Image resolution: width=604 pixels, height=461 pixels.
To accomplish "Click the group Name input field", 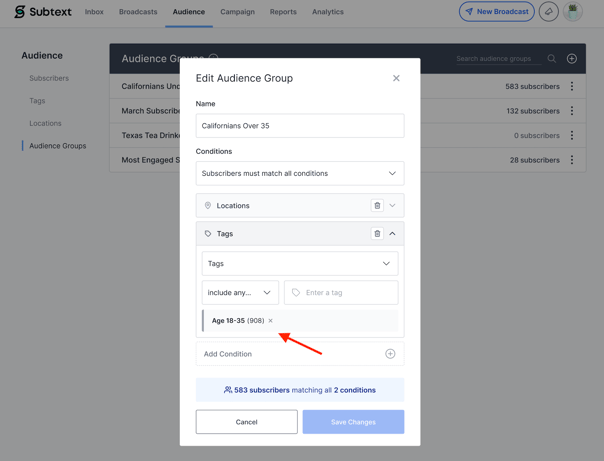I will tap(300, 126).
